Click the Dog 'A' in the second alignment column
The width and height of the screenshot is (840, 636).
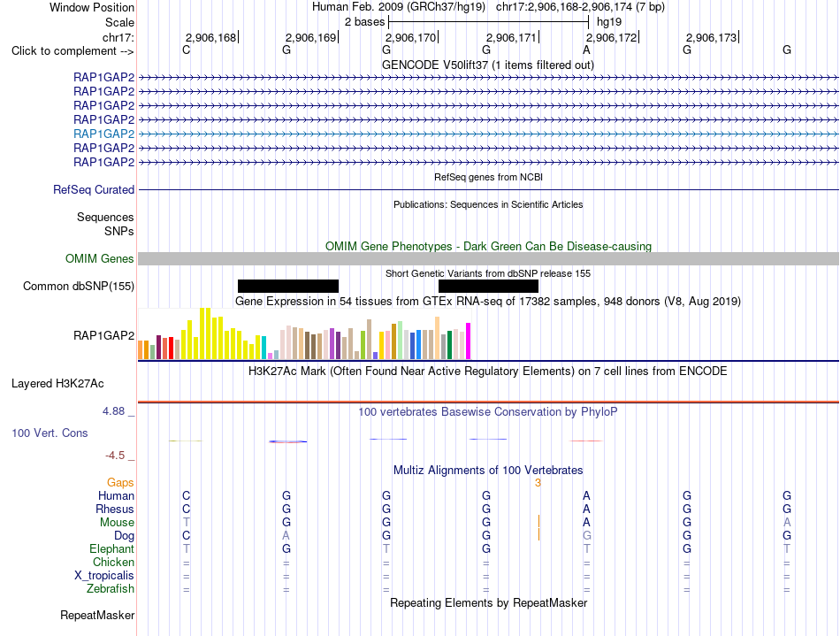[x=286, y=536]
